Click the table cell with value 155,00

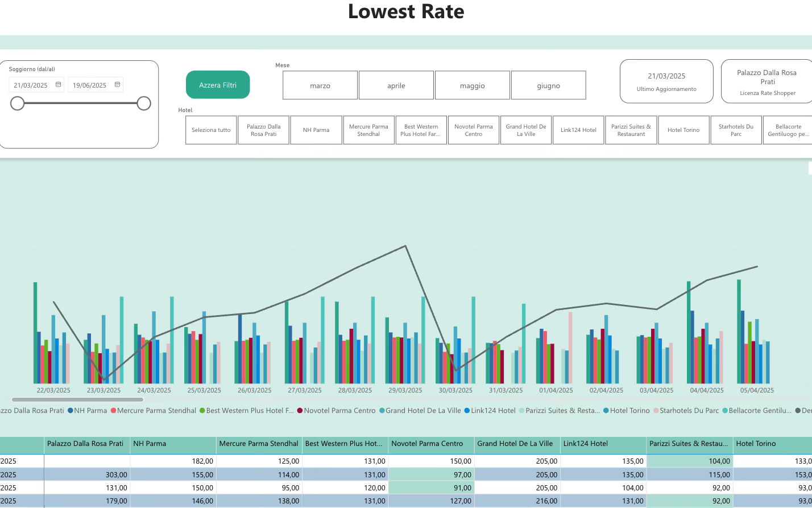173,475
